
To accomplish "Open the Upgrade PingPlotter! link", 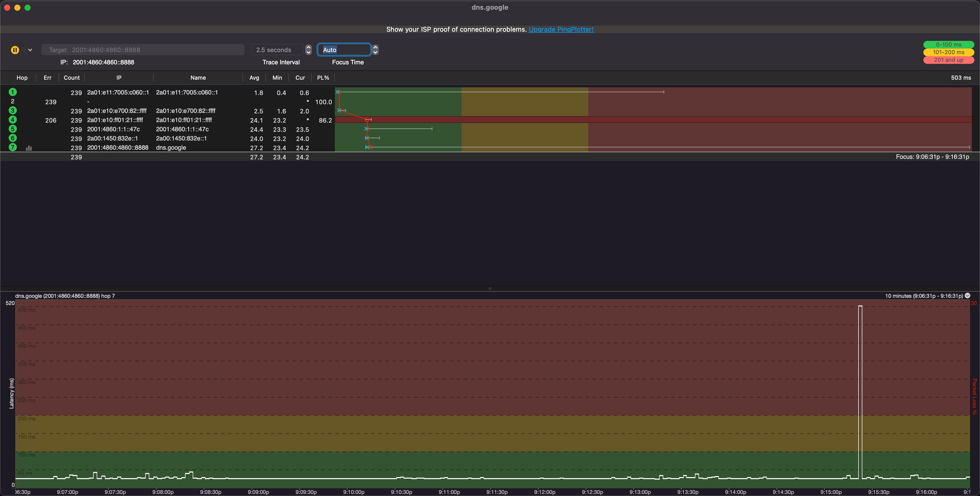I will (561, 29).
